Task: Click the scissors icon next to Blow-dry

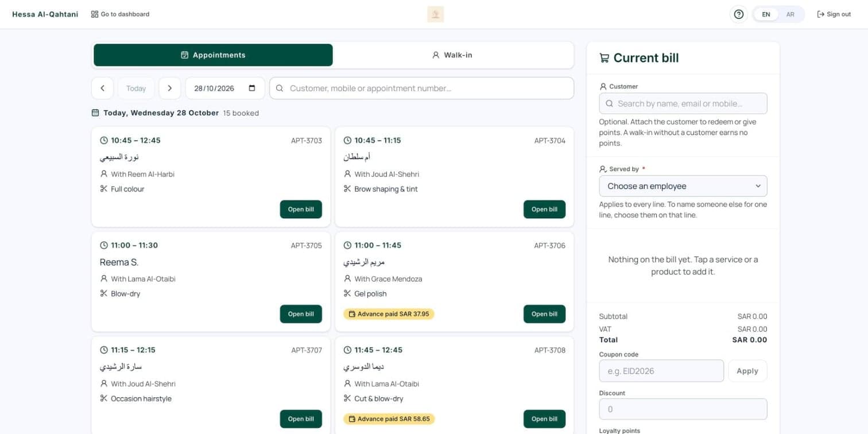Action: click(x=104, y=293)
